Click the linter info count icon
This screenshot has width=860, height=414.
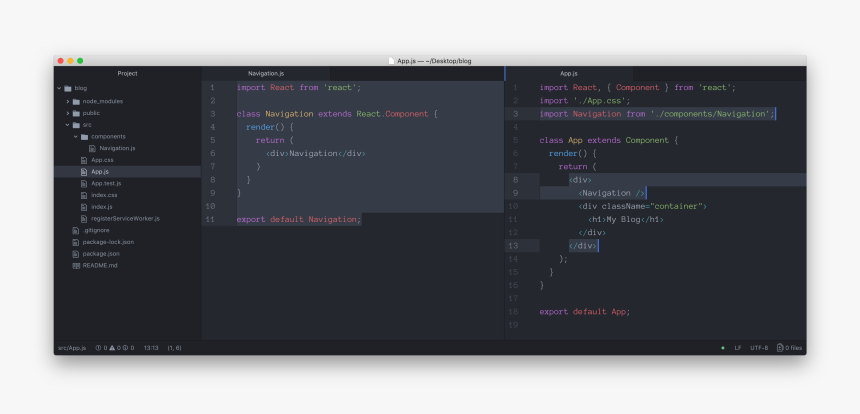tap(126, 348)
